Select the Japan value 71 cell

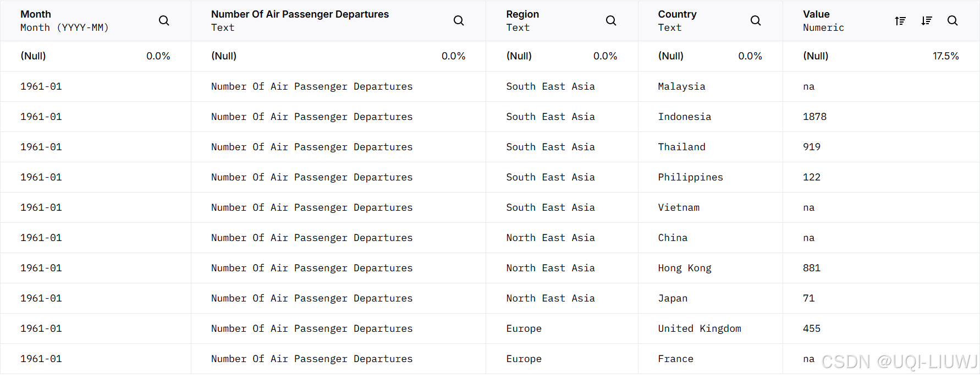pyautogui.click(x=808, y=298)
